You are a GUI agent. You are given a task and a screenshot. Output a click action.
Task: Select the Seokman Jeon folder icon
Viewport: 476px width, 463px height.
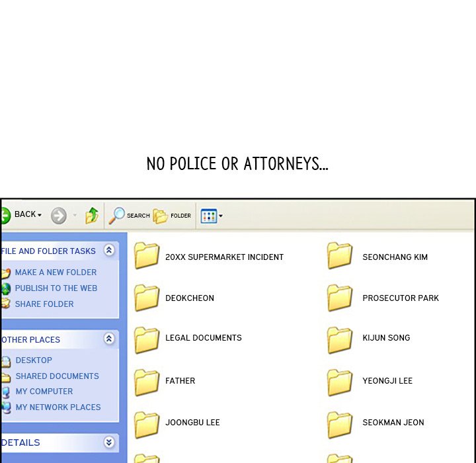(340, 425)
